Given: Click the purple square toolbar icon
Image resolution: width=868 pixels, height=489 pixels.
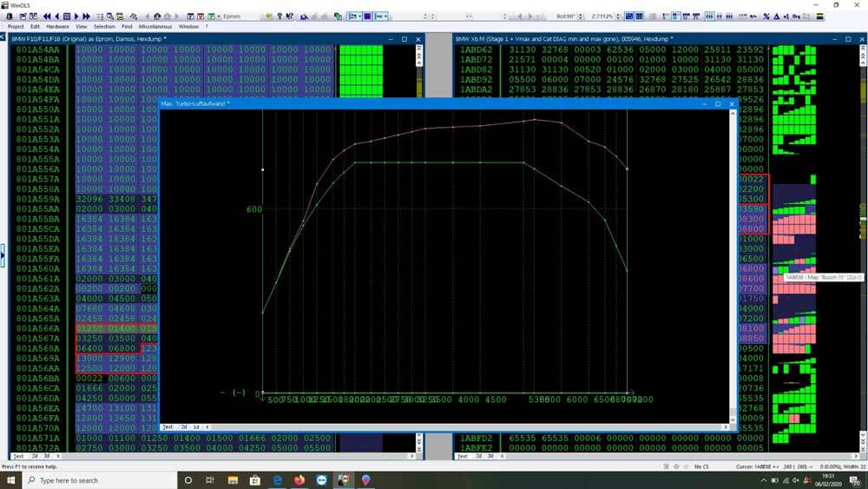Looking at the screenshot, I should click(367, 17).
